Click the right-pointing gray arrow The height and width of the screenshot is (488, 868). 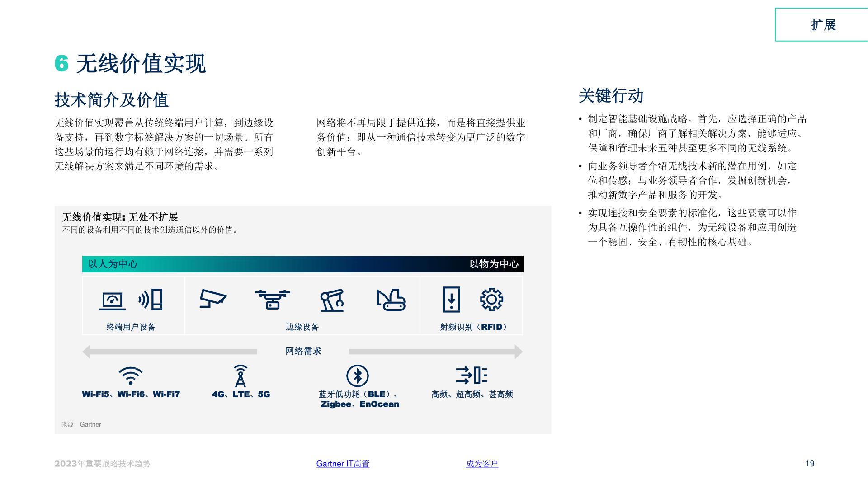tap(436, 352)
